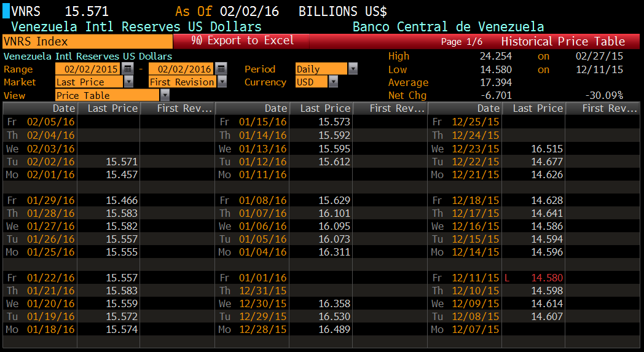The width and height of the screenshot is (644, 352).
Task: Select the First Revision market field
Action: click(183, 82)
